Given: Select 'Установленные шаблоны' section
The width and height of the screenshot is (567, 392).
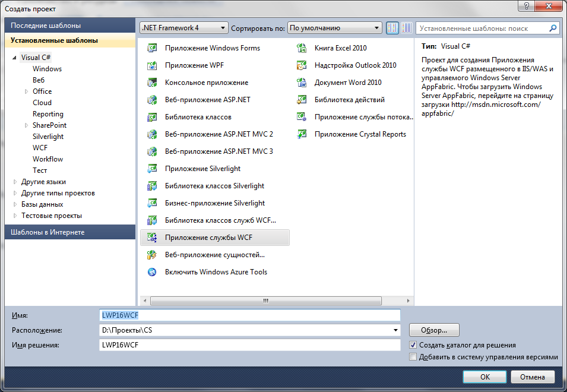Looking at the screenshot, I should (70, 40).
